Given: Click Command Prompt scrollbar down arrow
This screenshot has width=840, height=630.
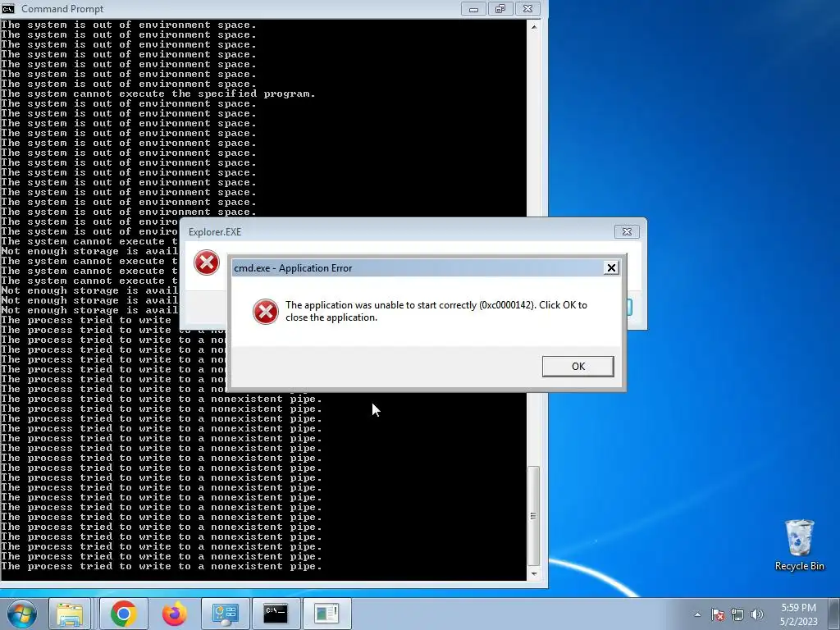Looking at the screenshot, I should coord(533,573).
